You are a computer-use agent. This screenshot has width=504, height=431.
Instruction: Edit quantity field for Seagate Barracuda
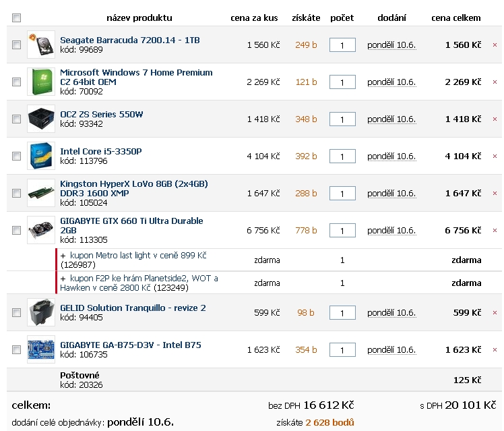pos(342,45)
